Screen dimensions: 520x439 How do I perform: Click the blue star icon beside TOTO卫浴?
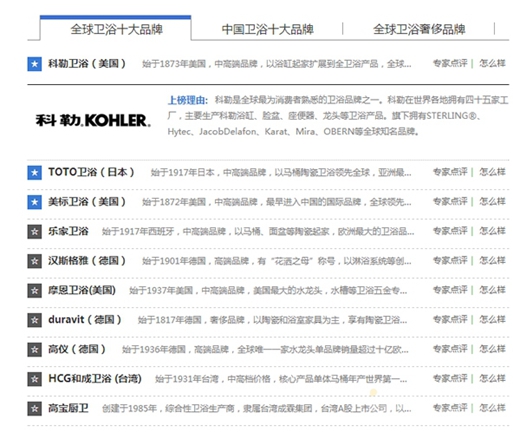coord(34,173)
